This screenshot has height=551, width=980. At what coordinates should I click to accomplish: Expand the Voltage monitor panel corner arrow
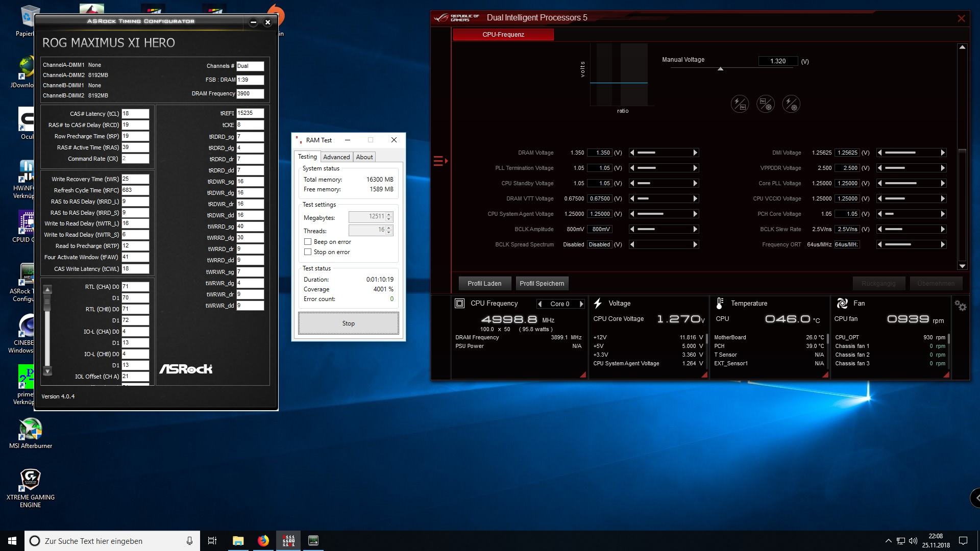(x=704, y=374)
